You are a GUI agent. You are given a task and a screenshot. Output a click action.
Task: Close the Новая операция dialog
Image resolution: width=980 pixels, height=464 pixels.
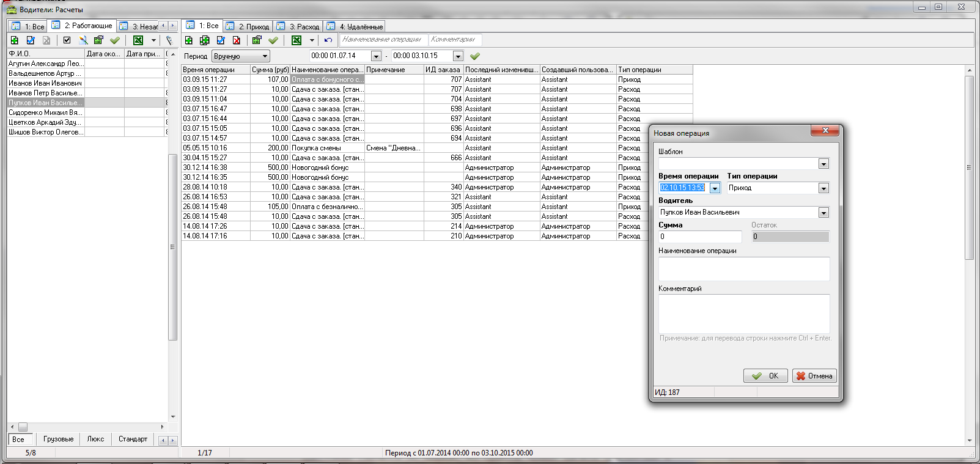pyautogui.click(x=825, y=130)
